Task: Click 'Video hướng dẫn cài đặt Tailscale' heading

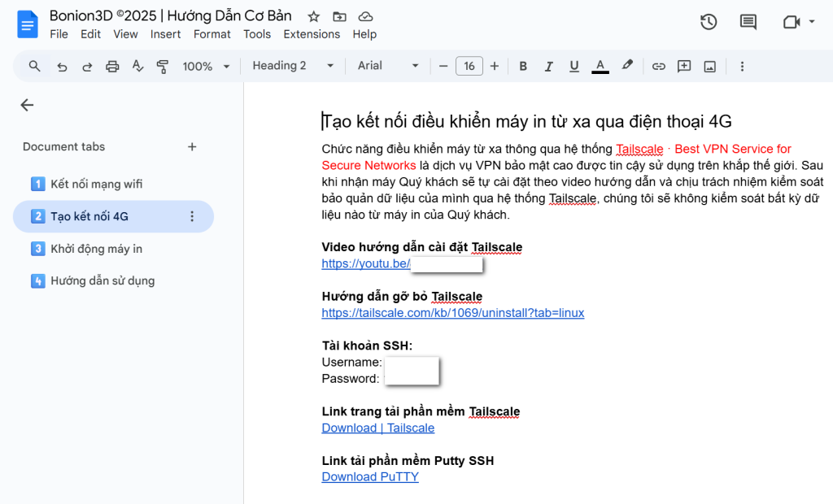Action: [x=422, y=247]
